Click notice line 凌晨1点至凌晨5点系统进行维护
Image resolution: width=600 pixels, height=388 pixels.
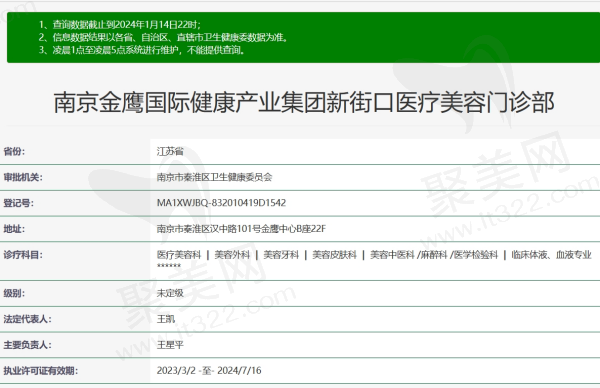pos(142,50)
